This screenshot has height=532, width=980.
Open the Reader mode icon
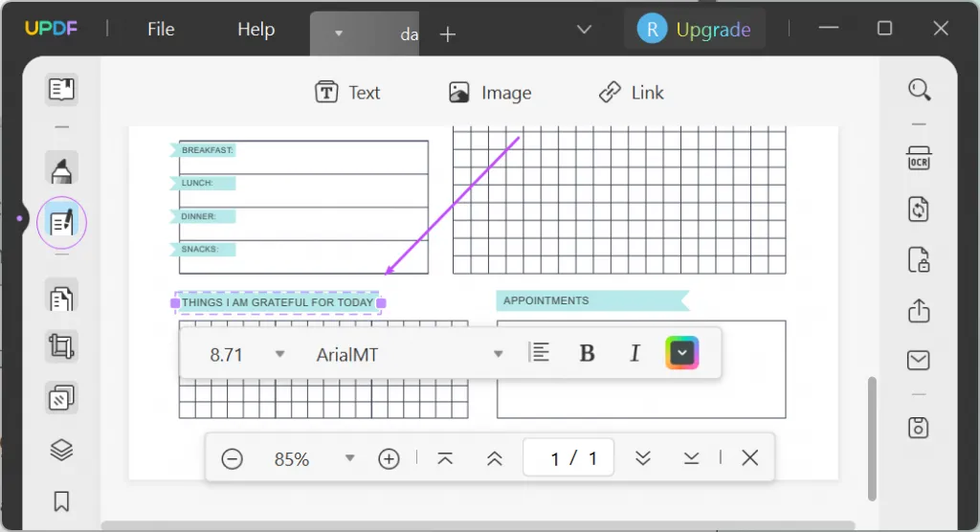click(x=61, y=90)
